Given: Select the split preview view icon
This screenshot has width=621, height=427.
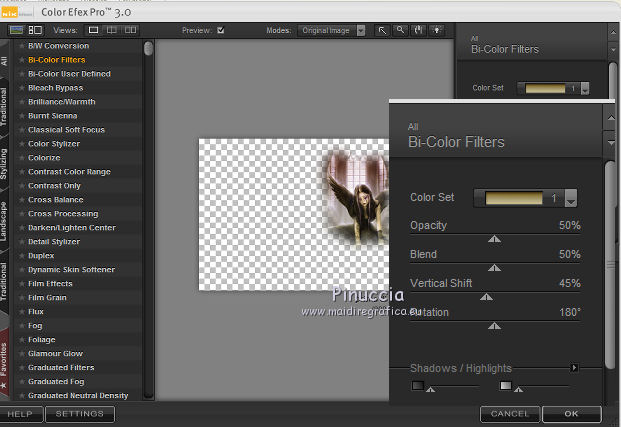Looking at the screenshot, I should pyautogui.click(x=112, y=30).
